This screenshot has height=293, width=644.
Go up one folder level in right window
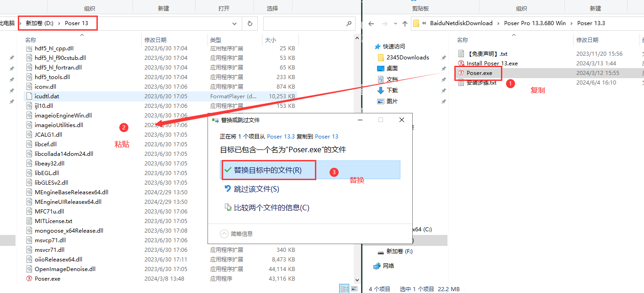click(x=405, y=23)
